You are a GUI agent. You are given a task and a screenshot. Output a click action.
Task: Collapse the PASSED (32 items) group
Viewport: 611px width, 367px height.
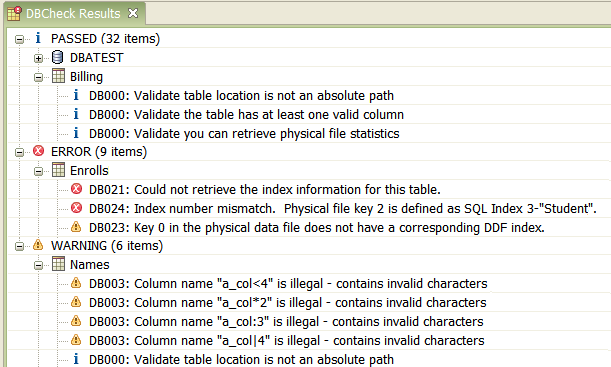click(19, 39)
